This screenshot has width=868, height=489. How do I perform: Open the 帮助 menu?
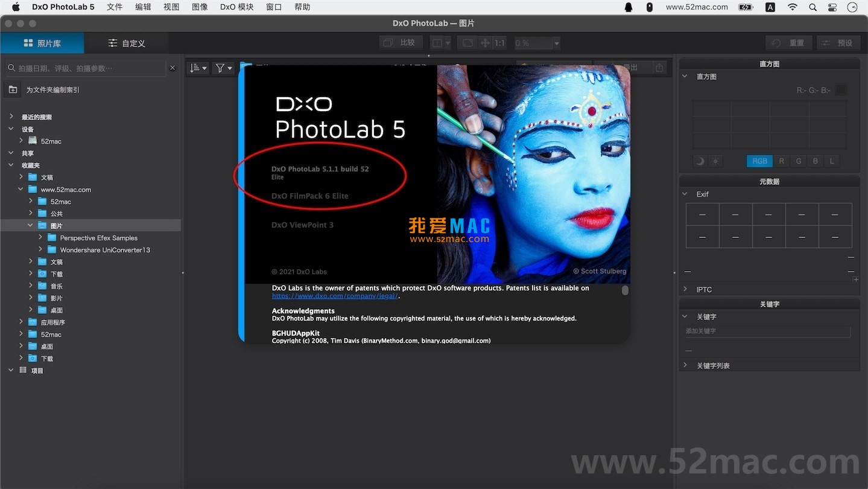302,7
